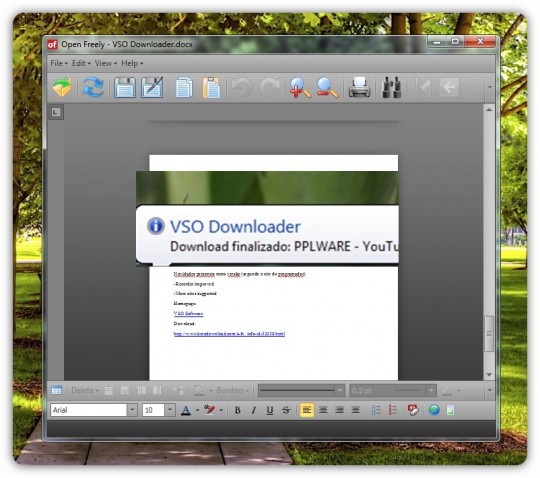Open the font size 10 dropdown
Viewport: 540px width, 478px height.
[x=170, y=410]
